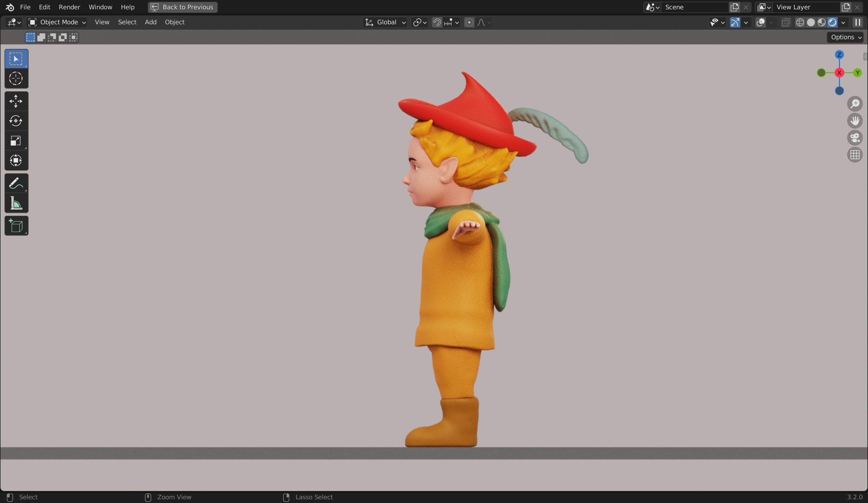Viewport: 868px width, 503px height.
Task: Click new scene icon beside Scene field
Action: 734,7
